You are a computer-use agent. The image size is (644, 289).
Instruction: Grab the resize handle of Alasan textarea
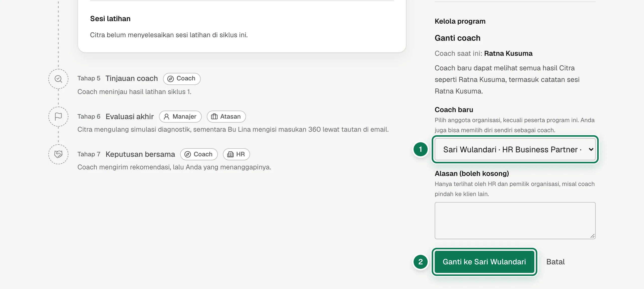(592, 236)
